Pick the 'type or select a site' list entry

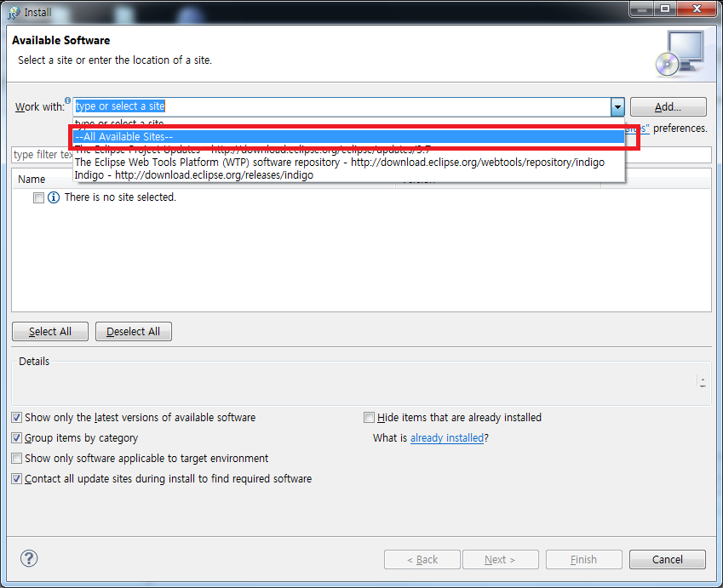348,123
